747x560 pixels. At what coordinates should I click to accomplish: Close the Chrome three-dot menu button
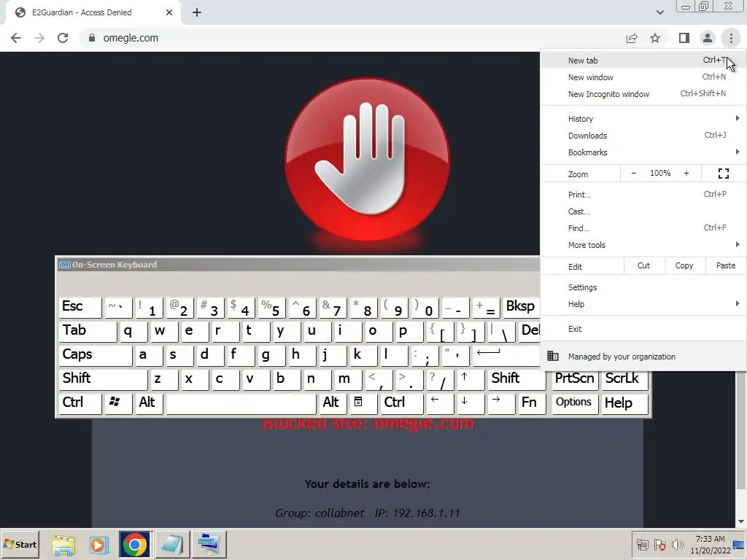tap(731, 38)
